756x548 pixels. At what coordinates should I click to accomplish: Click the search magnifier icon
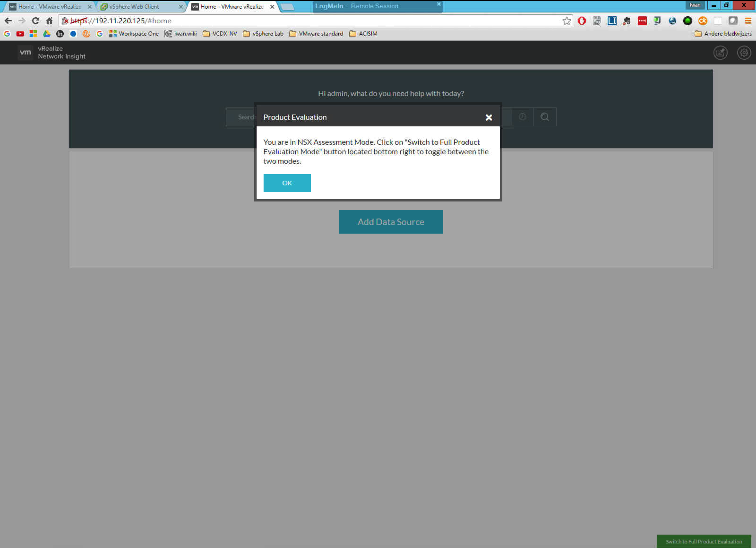coord(544,117)
